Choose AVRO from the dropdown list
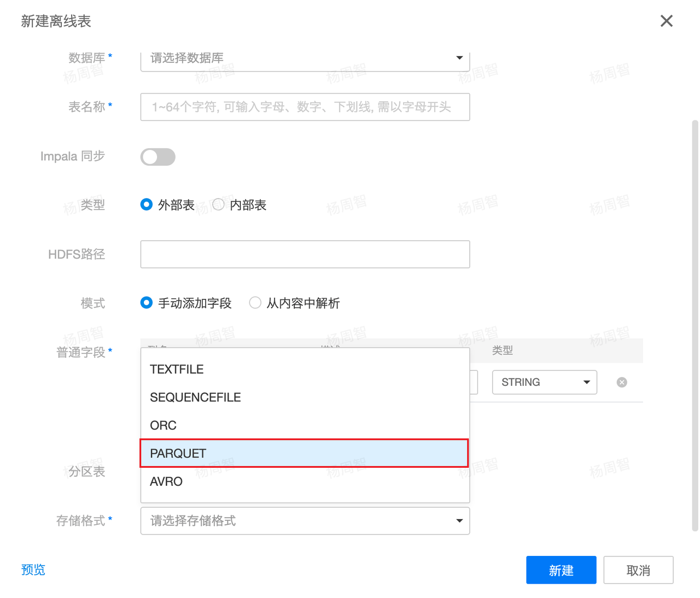Screen dimensions: 700x598 pos(166,481)
